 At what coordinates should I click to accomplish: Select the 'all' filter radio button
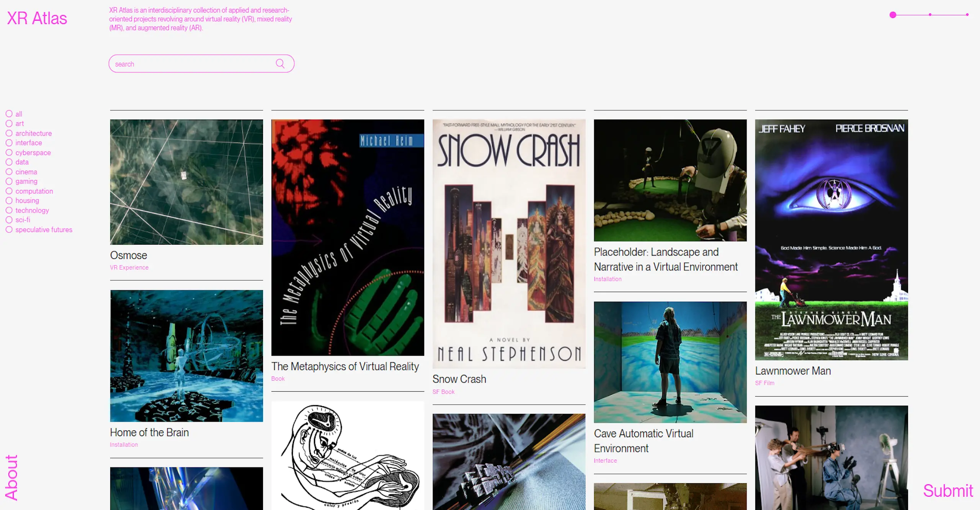(x=9, y=114)
